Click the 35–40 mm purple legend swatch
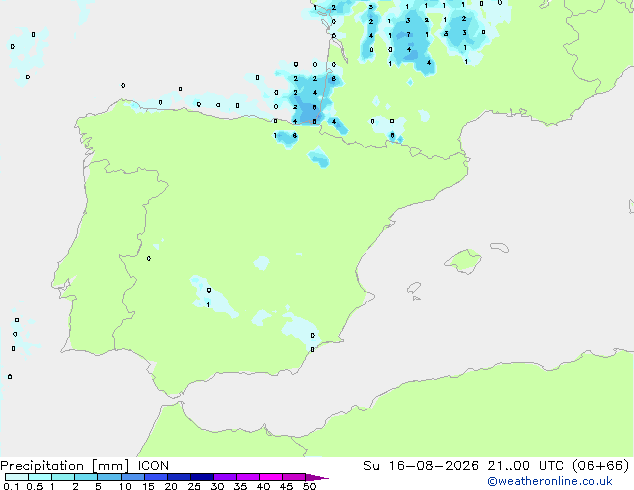This screenshot has height=490, width=634. tap(248, 477)
